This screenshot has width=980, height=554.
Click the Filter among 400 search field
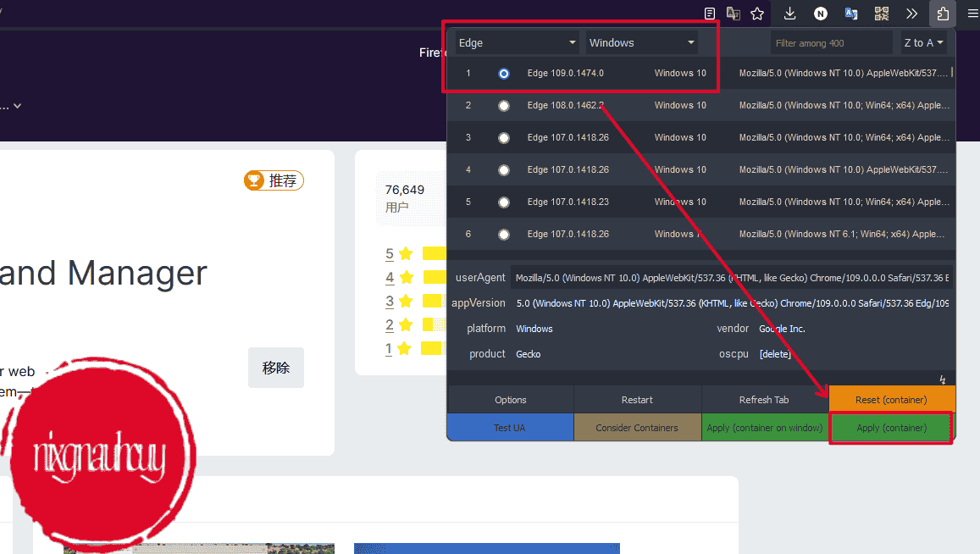click(831, 43)
